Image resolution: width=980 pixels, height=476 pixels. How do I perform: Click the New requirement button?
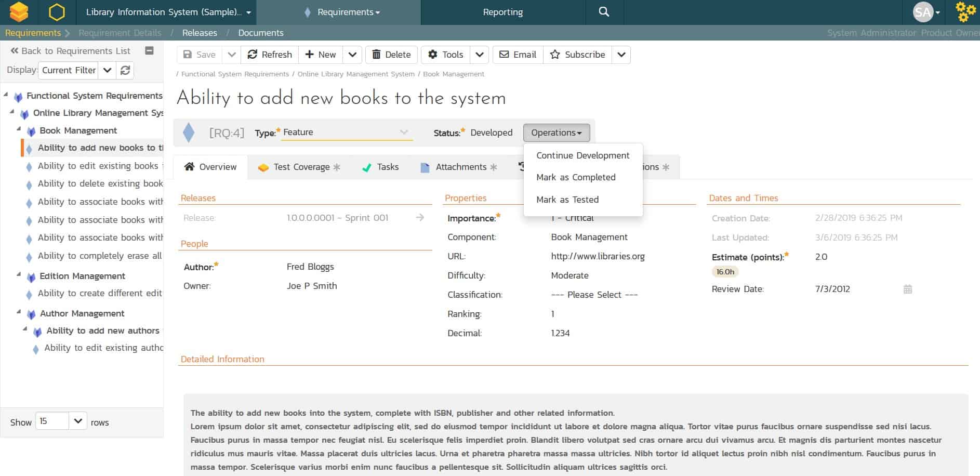pyautogui.click(x=321, y=55)
